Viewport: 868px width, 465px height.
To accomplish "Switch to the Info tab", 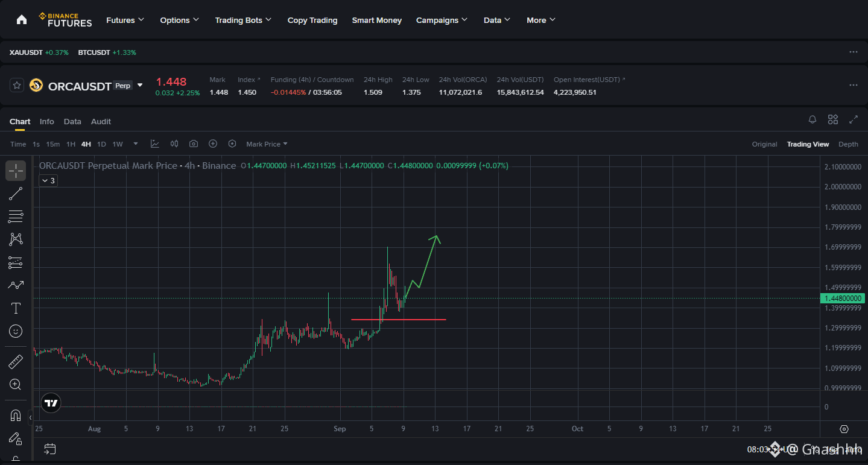I will coord(47,121).
